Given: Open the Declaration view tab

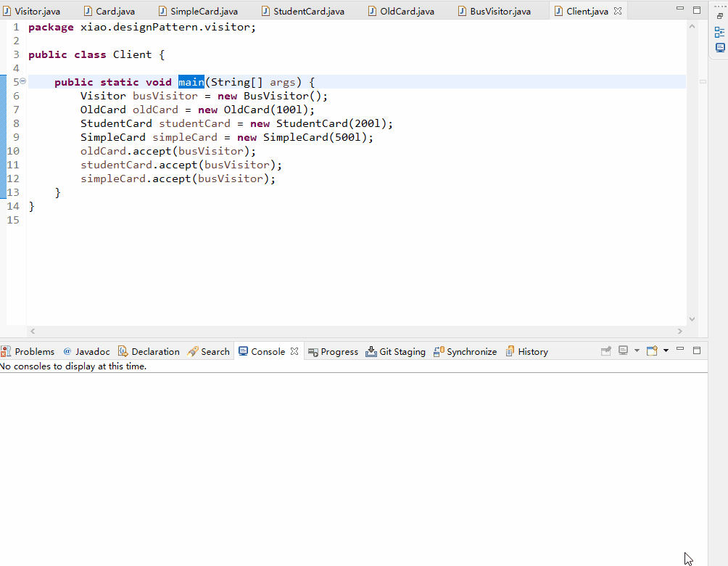Looking at the screenshot, I should click(149, 352).
